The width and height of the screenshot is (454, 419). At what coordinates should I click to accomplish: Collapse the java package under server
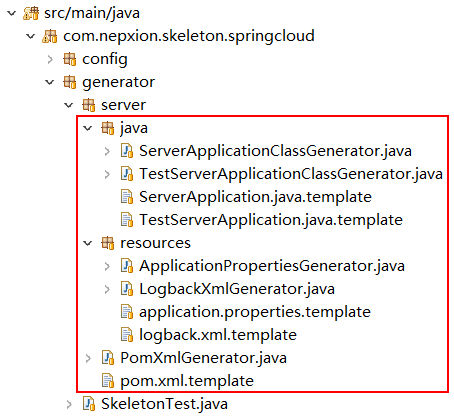(x=88, y=128)
